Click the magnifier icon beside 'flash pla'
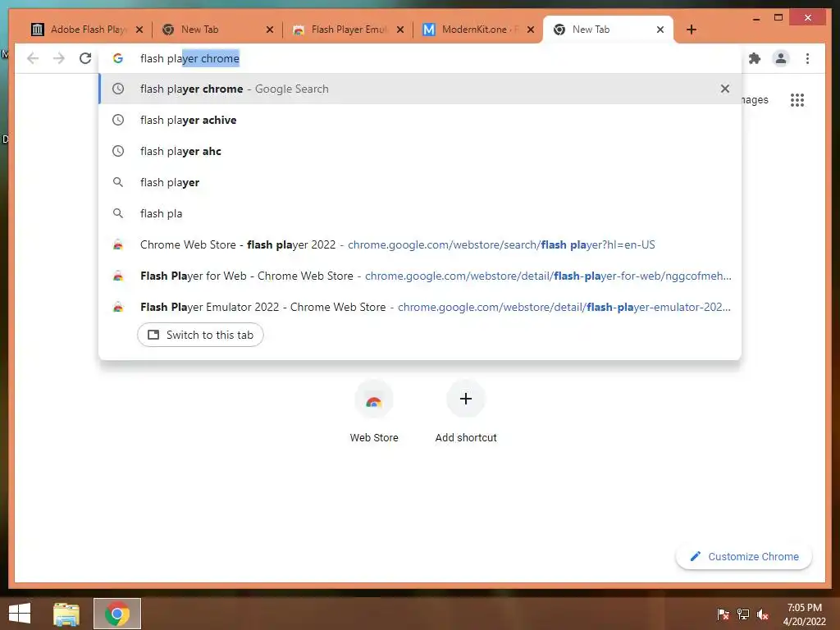The image size is (840, 630). click(118, 213)
